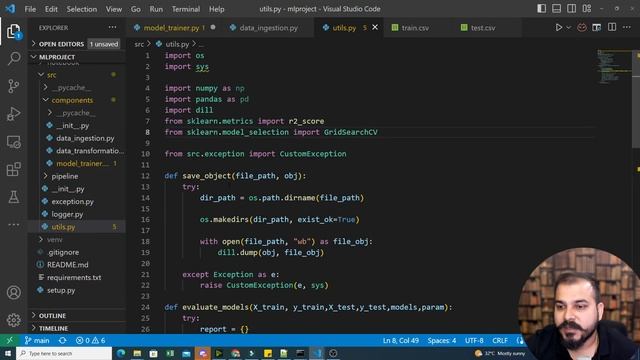The width and height of the screenshot is (640, 360).
Task: Open Windows Start button
Action: pos(8,353)
